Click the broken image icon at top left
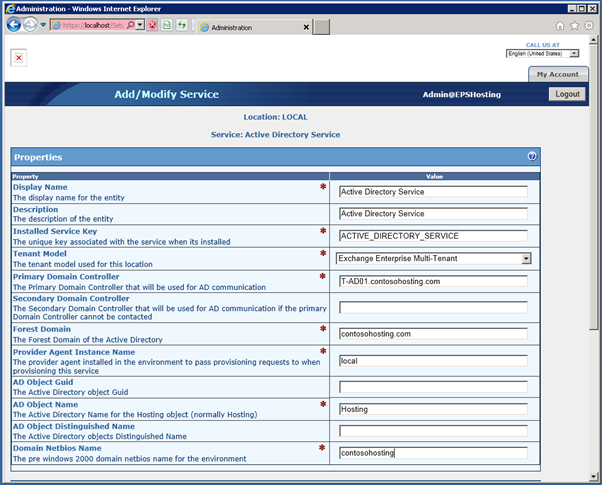The height and width of the screenshot is (485, 602). click(18, 58)
